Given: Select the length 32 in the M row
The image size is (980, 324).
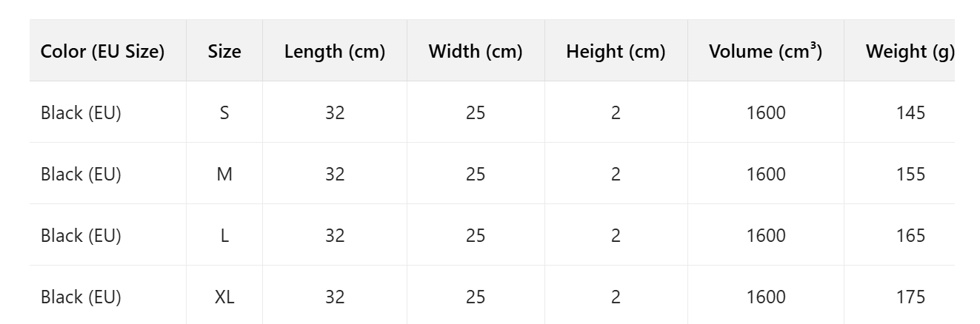Looking at the screenshot, I should [335, 175].
